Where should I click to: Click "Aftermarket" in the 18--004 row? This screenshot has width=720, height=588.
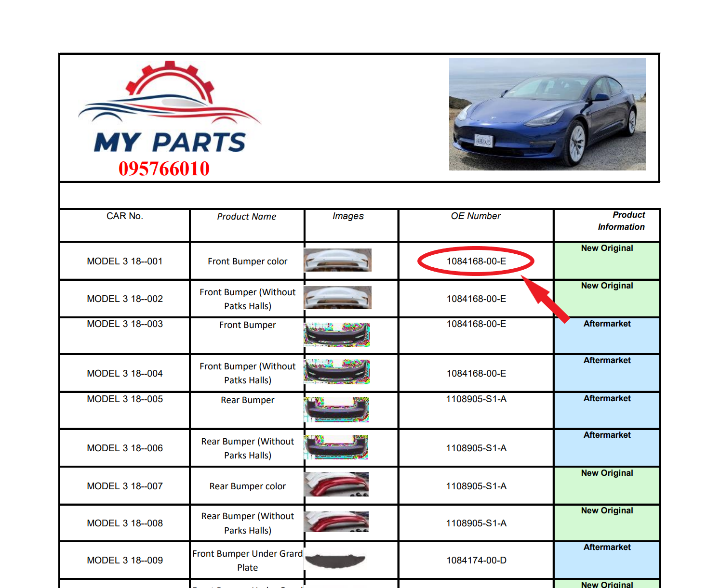point(607,360)
